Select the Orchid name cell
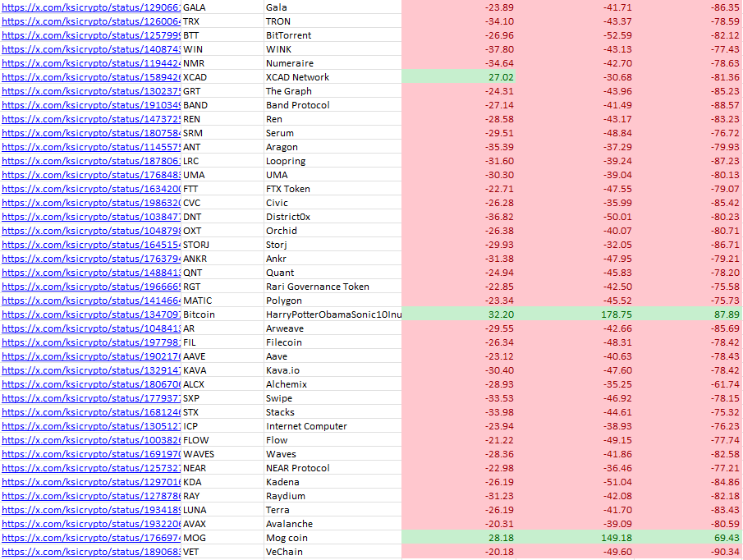Image resolution: width=743 pixels, height=560 pixels. point(333,231)
